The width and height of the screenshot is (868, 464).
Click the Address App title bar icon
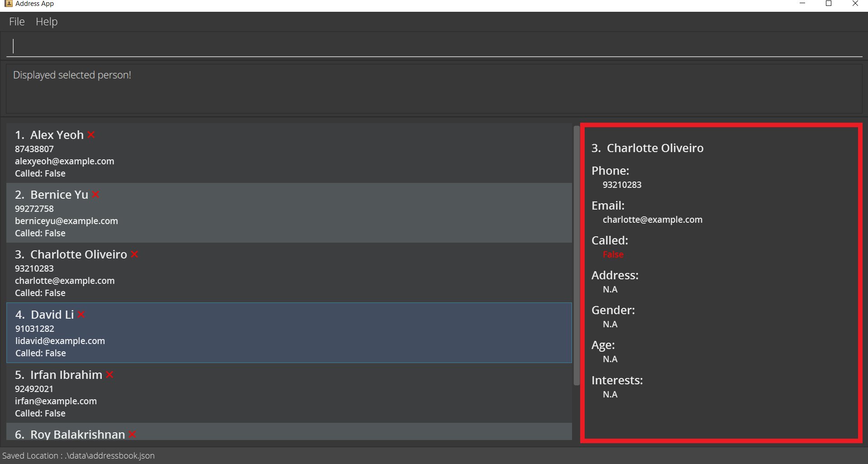(x=8, y=4)
